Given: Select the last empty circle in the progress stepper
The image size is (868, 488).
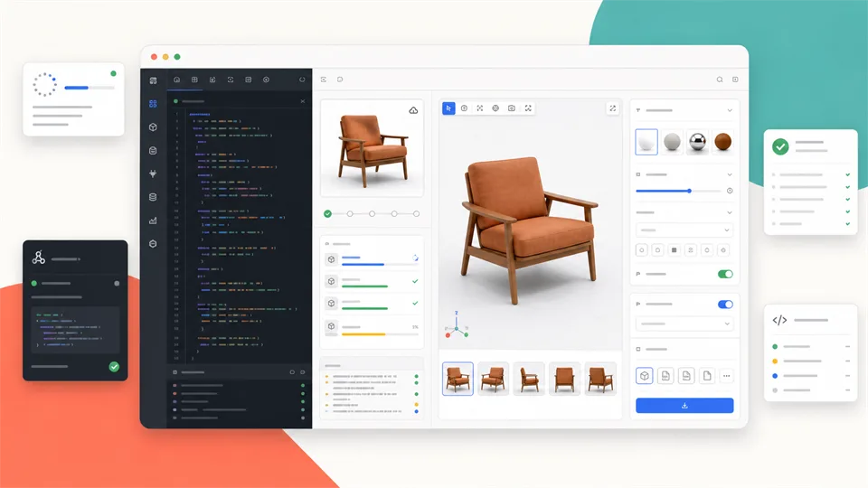Looking at the screenshot, I should click(416, 213).
